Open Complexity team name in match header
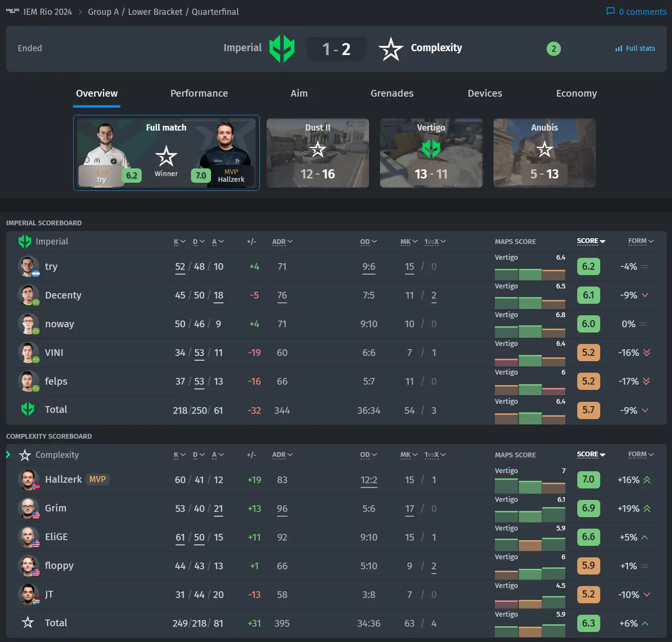672x642 pixels. [437, 48]
